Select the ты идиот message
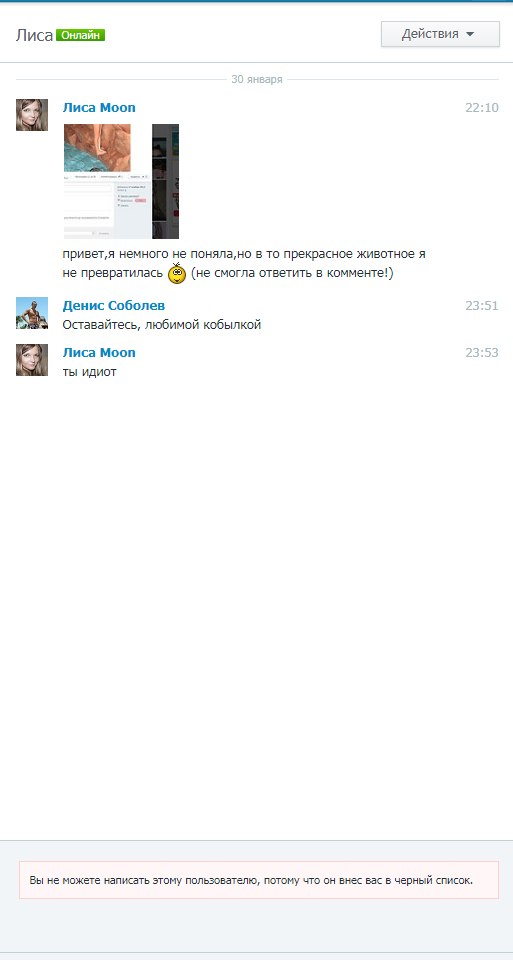Image resolution: width=513 pixels, height=960 pixels. click(x=89, y=372)
